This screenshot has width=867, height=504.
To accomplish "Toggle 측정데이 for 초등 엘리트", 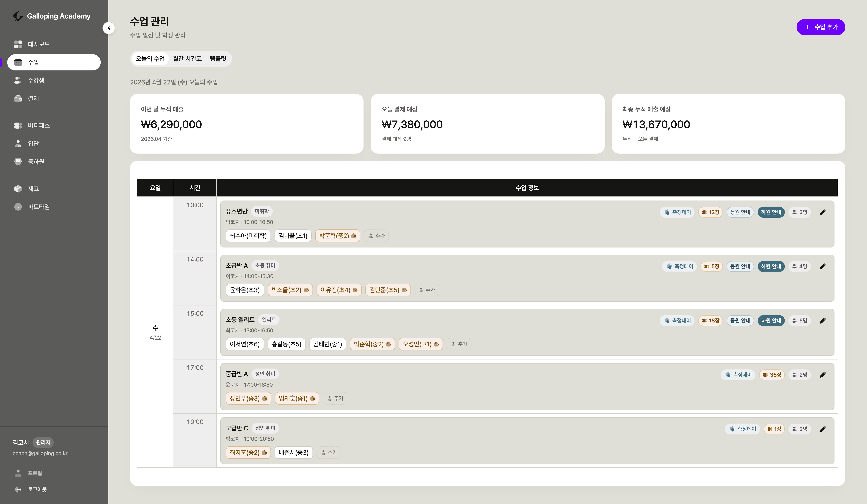I will (677, 321).
